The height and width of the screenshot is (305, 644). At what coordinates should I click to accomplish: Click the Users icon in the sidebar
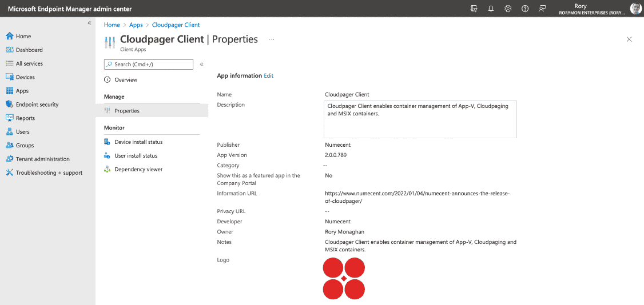[10, 131]
